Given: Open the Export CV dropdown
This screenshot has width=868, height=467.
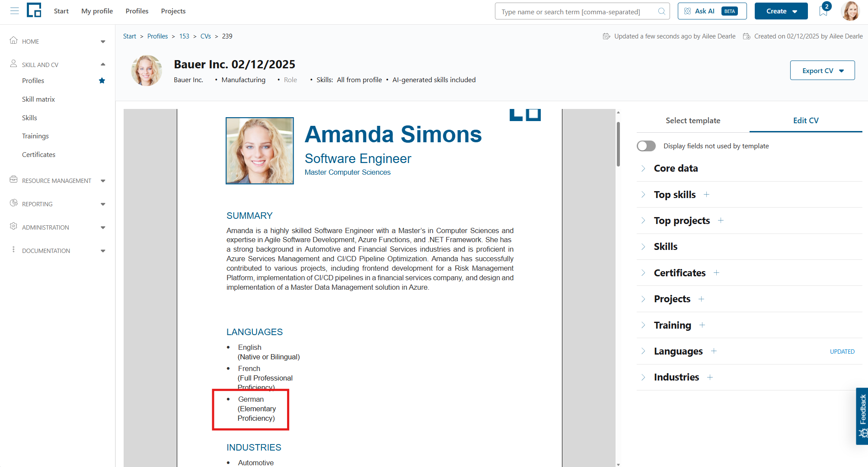Looking at the screenshot, I should (822, 70).
